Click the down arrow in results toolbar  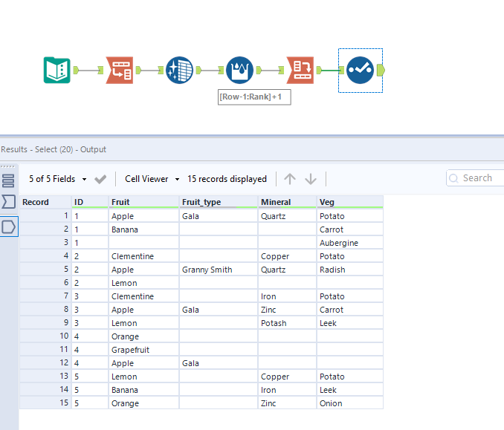[x=311, y=179]
